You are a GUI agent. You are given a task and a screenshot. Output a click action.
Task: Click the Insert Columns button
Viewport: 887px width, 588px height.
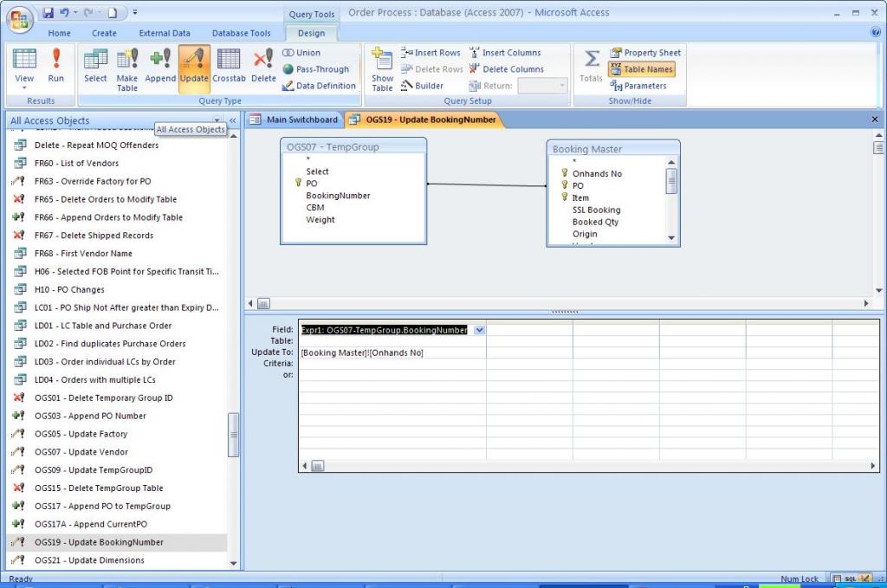pyautogui.click(x=505, y=53)
